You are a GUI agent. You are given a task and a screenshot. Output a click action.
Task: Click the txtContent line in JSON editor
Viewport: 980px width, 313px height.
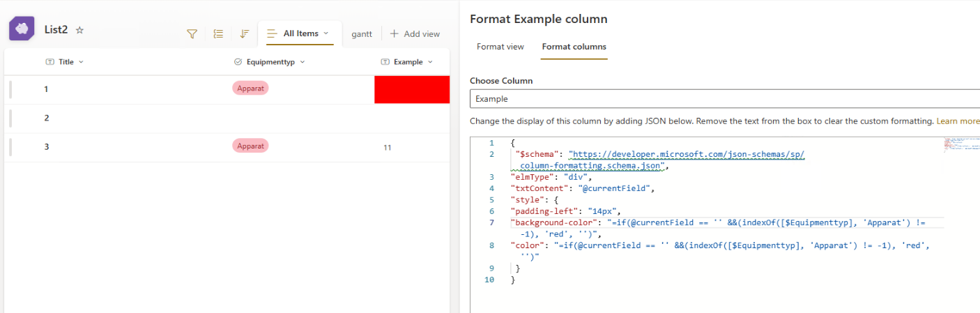(x=583, y=188)
